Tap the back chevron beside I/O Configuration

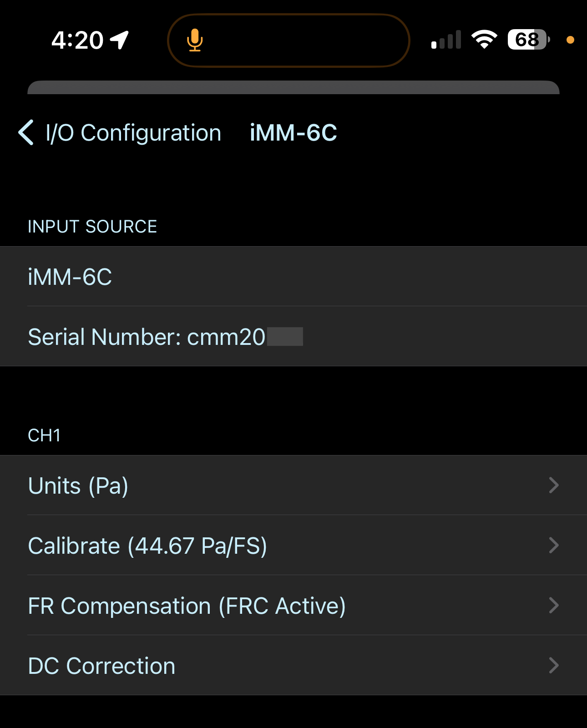(26, 133)
